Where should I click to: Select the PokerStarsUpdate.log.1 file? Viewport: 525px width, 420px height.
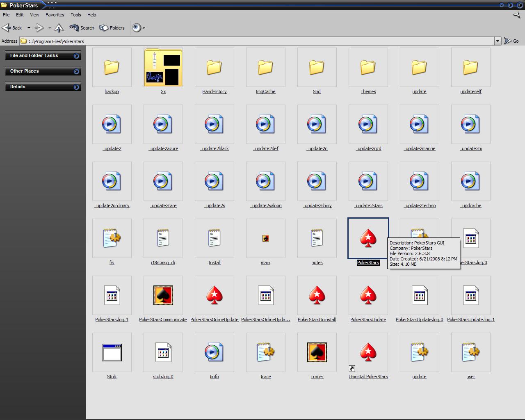[x=470, y=295]
